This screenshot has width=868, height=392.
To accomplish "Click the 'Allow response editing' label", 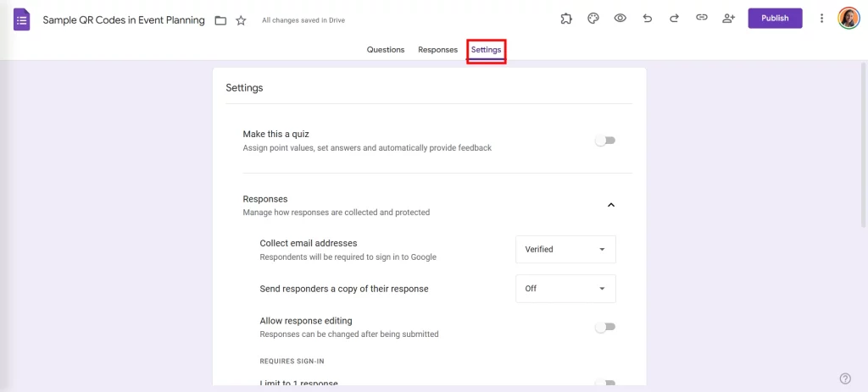I will tap(305, 321).
